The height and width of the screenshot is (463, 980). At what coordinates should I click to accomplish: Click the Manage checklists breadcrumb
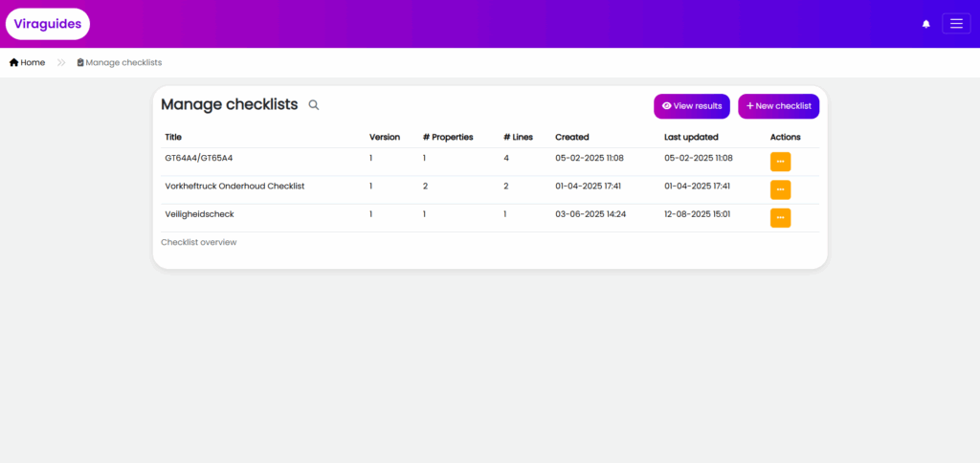click(120, 62)
